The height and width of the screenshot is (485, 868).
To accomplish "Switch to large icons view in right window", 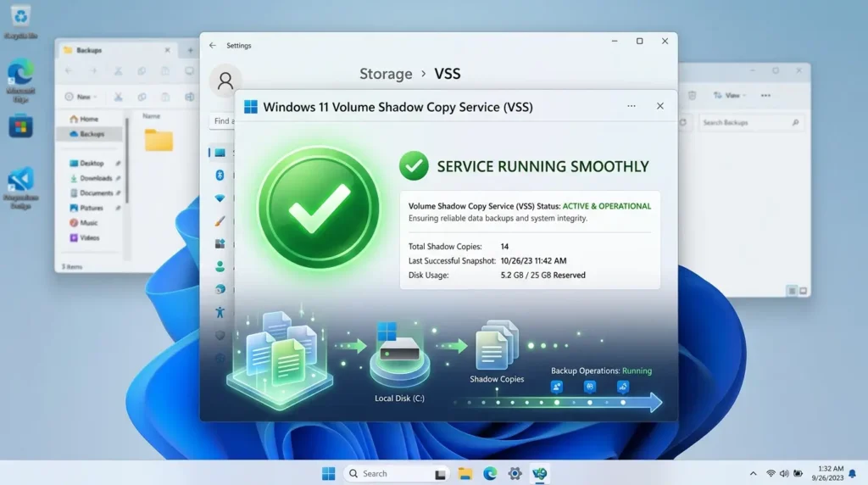I will point(804,291).
